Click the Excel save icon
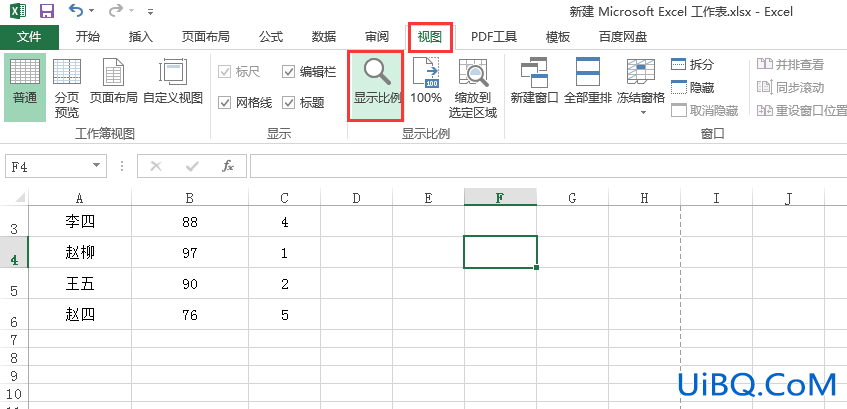Screen dimensions: 847x409 pos(48,11)
